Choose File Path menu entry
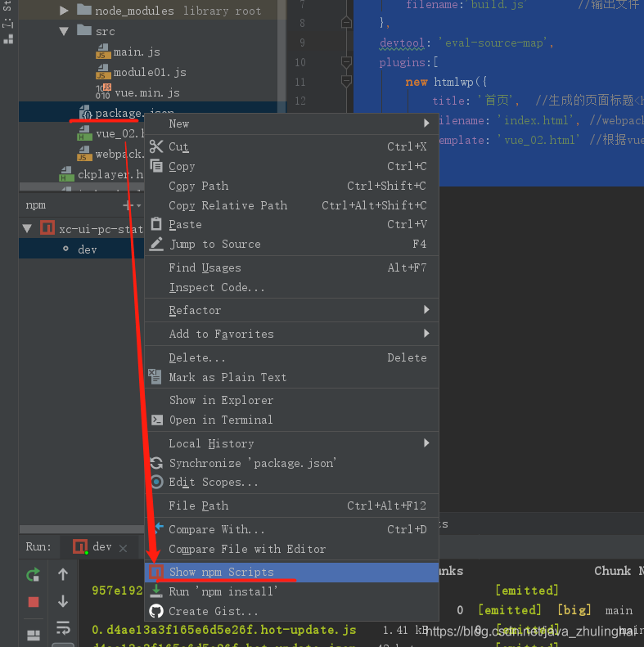This screenshot has height=647, width=644. (x=291, y=505)
